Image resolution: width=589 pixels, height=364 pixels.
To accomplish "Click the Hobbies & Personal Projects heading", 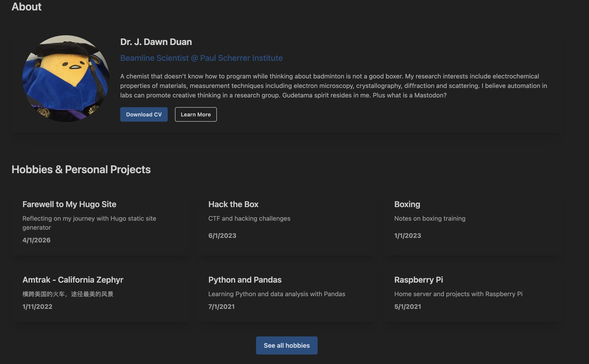I will (81, 170).
